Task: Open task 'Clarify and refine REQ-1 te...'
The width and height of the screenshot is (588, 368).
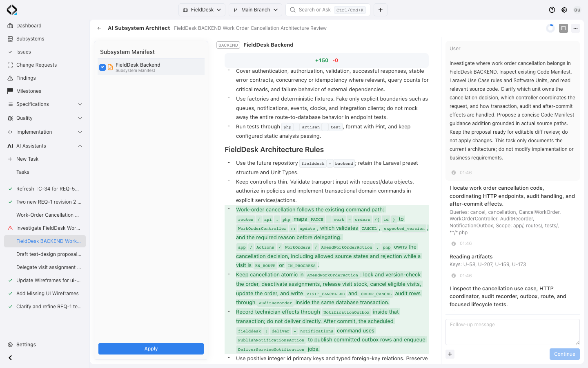Action: click(x=45, y=307)
